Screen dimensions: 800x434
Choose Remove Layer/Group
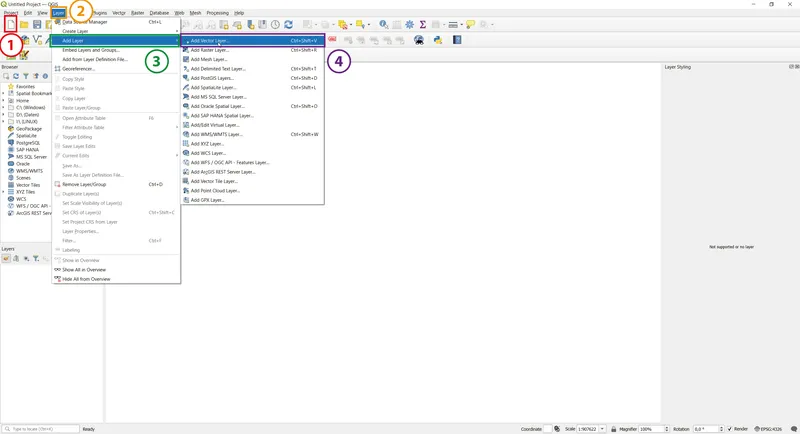coord(116,184)
